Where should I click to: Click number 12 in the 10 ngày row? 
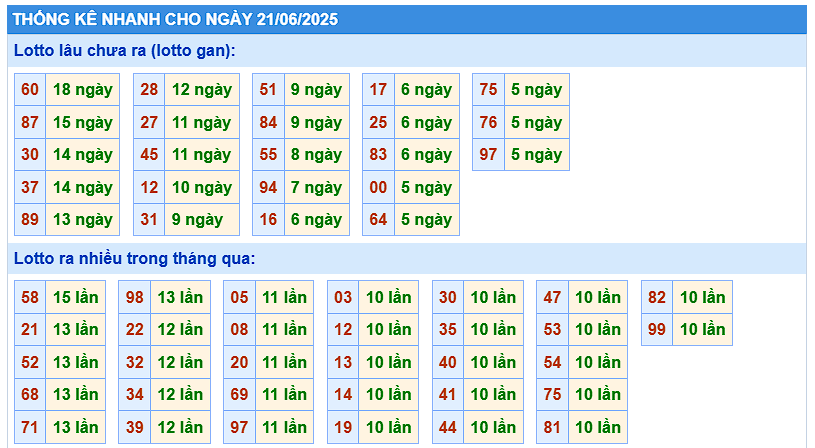point(149,187)
